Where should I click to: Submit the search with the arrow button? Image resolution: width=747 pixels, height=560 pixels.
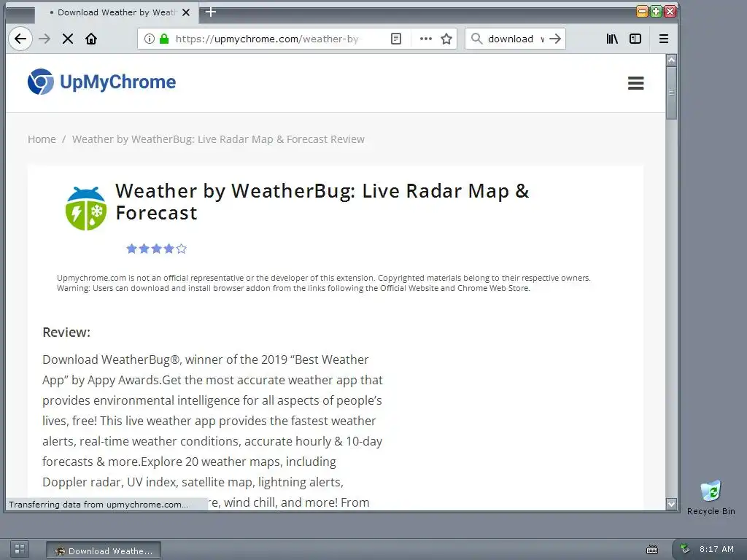555,39
